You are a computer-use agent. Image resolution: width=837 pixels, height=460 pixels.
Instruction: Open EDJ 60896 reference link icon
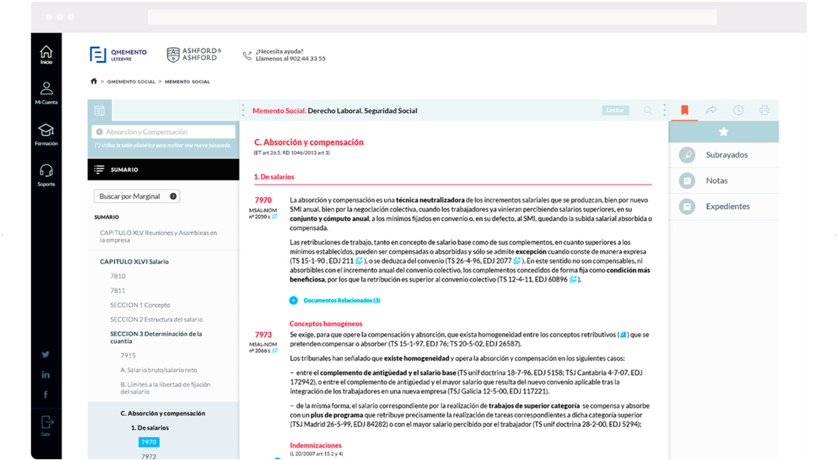coord(573,279)
